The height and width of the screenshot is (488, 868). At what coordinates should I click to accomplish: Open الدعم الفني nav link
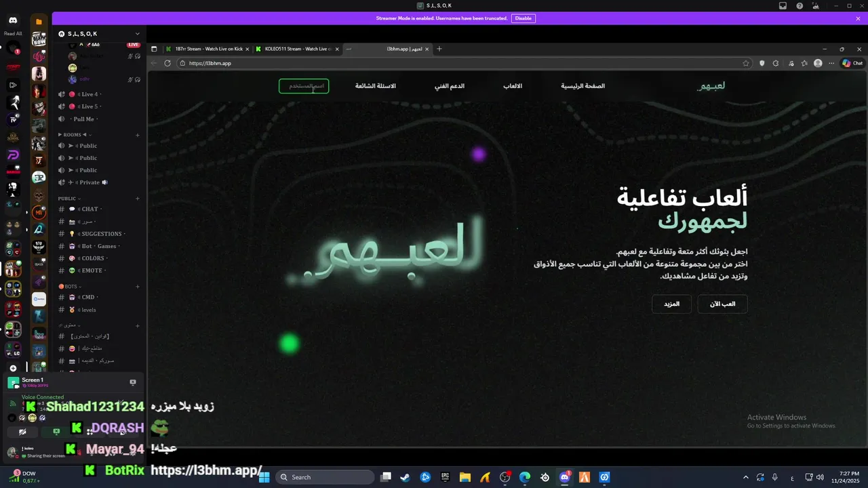(x=450, y=86)
